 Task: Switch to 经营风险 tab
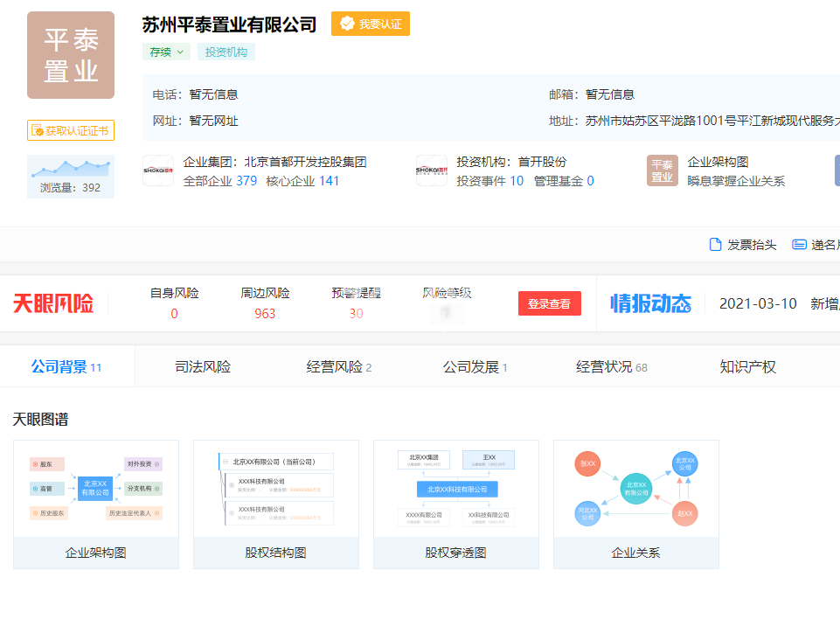[x=339, y=367]
